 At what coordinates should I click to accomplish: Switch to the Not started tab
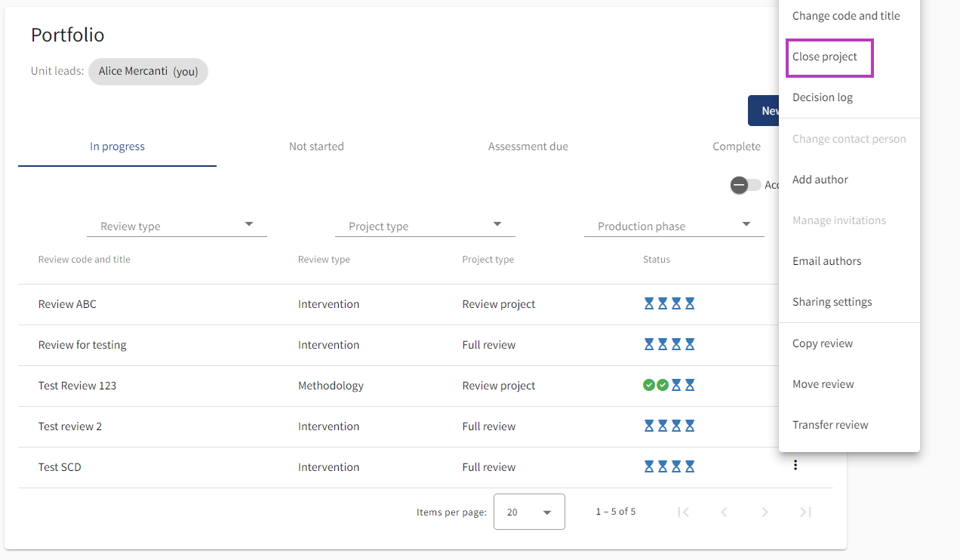tap(316, 146)
